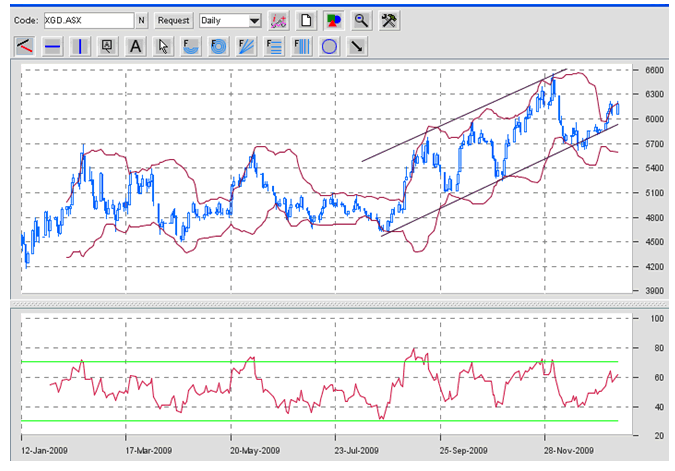Open the hammer and wrench settings tool
The height and width of the screenshot is (471, 675).
point(390,20)
